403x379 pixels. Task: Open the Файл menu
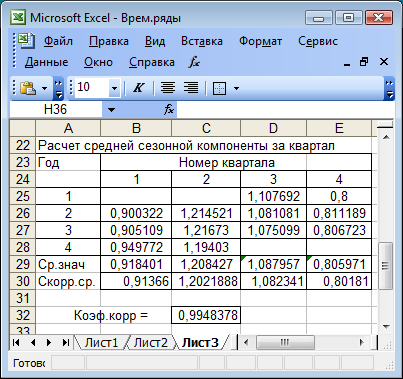(x=58, y=41)
